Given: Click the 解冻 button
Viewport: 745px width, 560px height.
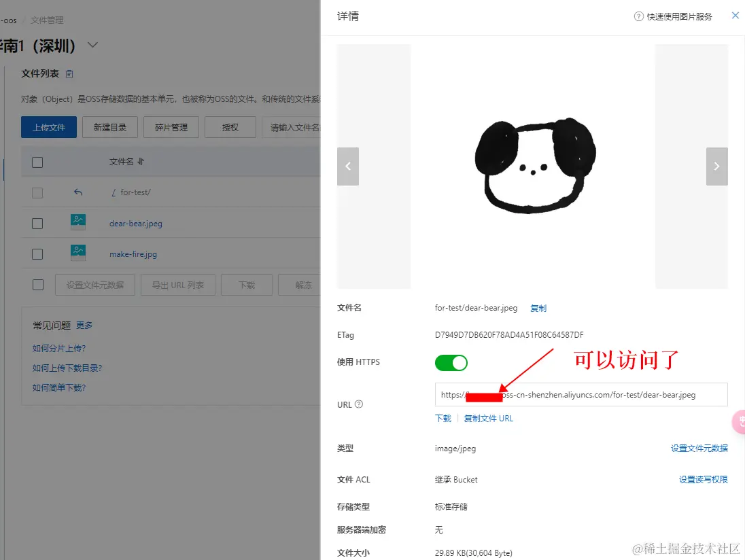Looking at the screenshot, I should 300,285.
